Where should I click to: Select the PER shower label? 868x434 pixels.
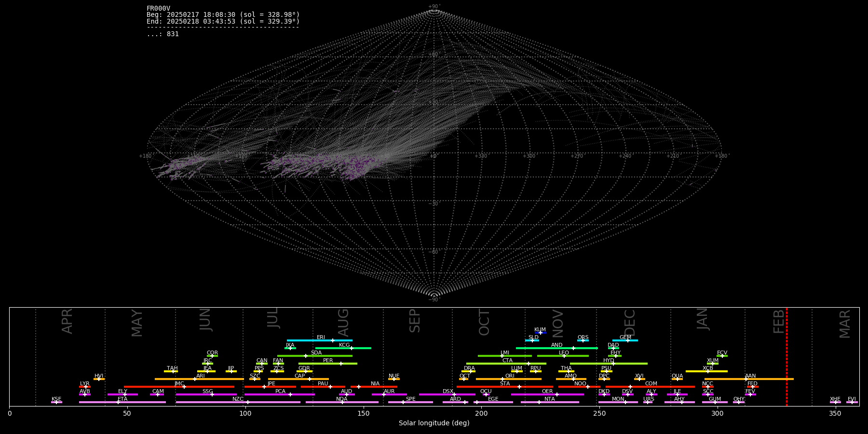(328, 360)
